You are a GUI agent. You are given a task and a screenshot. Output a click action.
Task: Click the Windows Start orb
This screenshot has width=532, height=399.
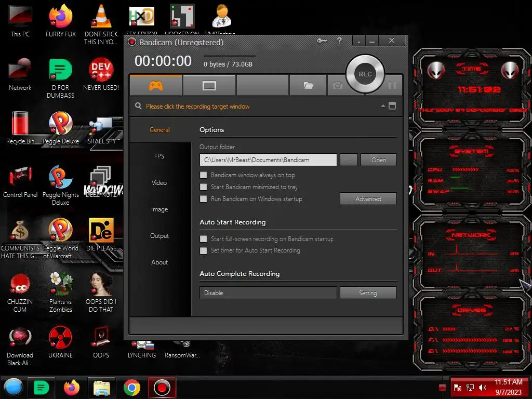(14, 387)
